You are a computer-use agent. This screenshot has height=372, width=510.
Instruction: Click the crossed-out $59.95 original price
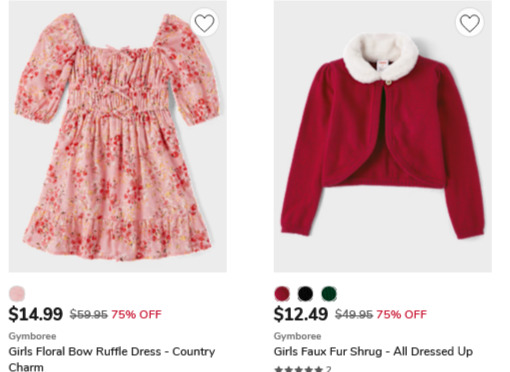pyautogui.click(x=89, y=314)
